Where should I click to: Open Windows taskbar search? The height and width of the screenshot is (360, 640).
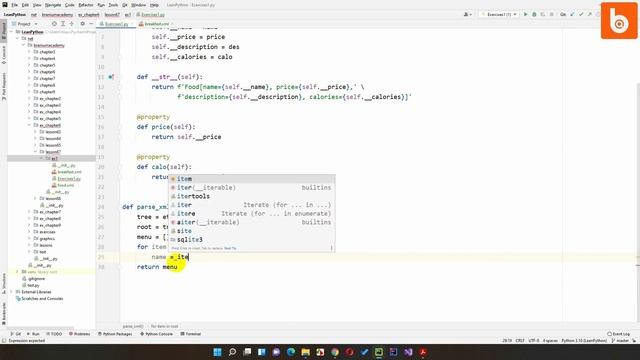pyautogui.click(x=232, y=352)
